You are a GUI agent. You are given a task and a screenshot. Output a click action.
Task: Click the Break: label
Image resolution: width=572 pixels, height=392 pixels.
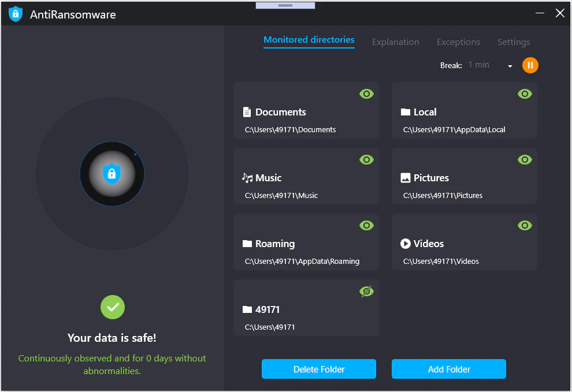(x=451, y=66)
